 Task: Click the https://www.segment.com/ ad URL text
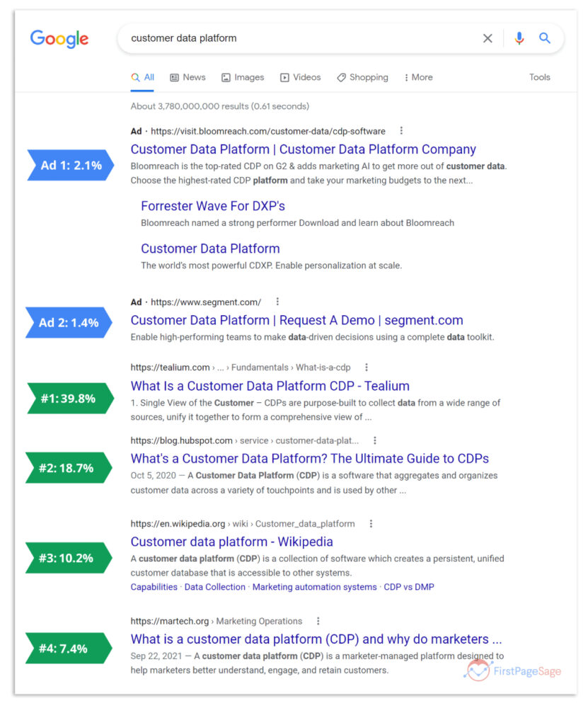(206, 302)
